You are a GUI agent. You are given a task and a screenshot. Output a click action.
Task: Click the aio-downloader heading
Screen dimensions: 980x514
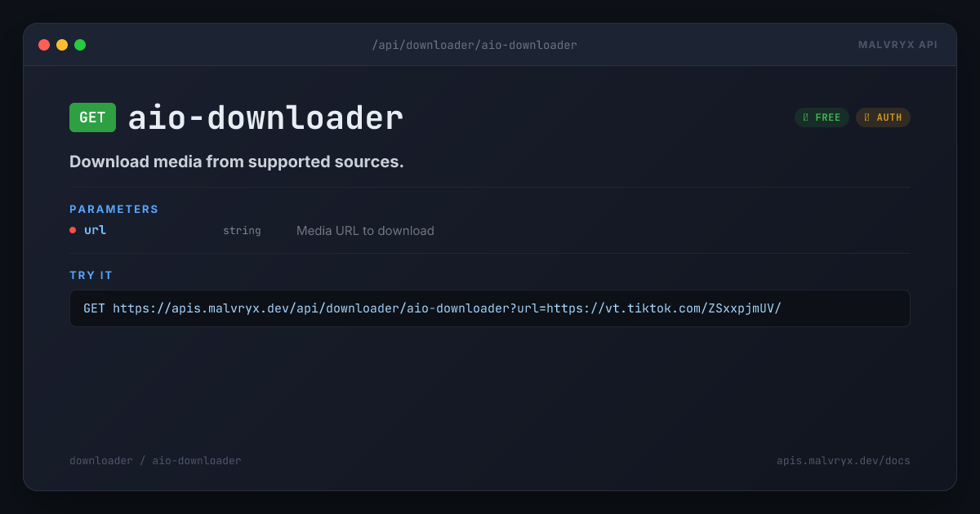click(x=265, y=117)
